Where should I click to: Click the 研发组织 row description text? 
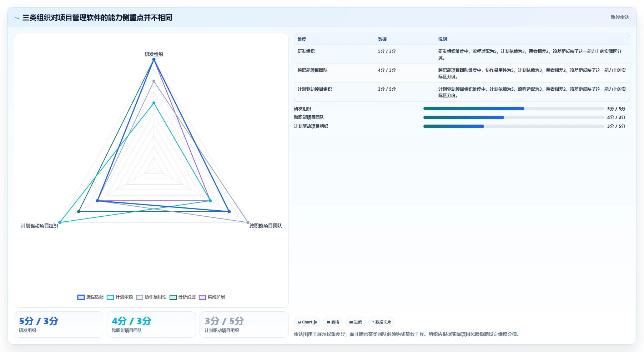click(x=530, y=55)
